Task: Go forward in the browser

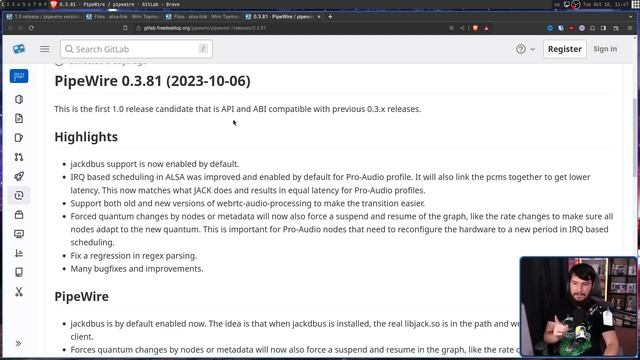Action: pyautogui.click(x=20, y=28)
